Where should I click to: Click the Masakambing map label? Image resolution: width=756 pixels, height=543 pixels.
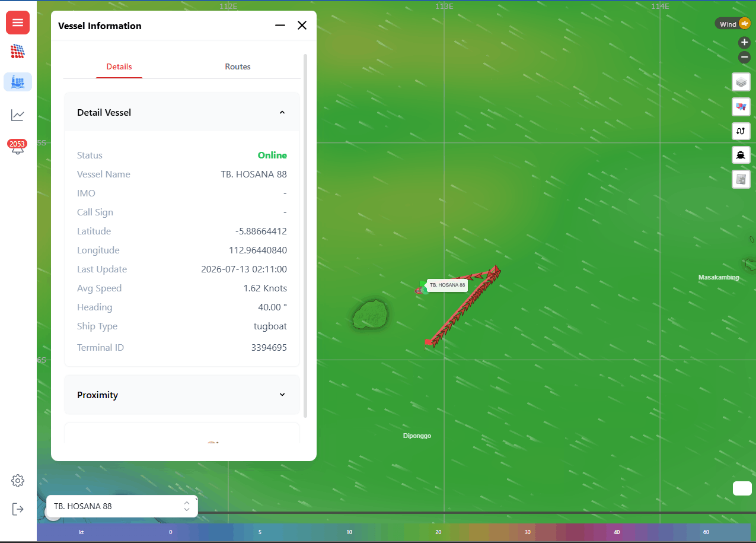click(719, 277)
